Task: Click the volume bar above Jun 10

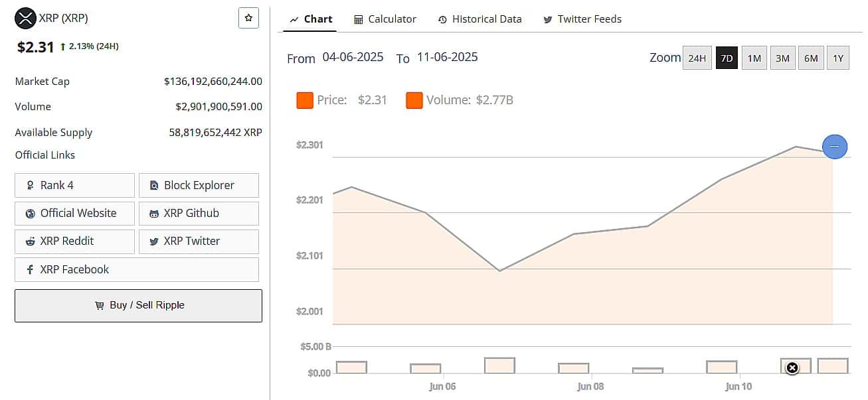Action: point(722,367)
